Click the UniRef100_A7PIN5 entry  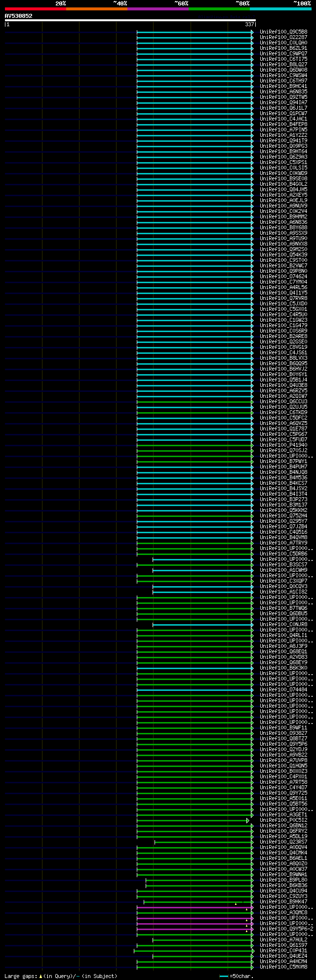(x=283, y=129)
